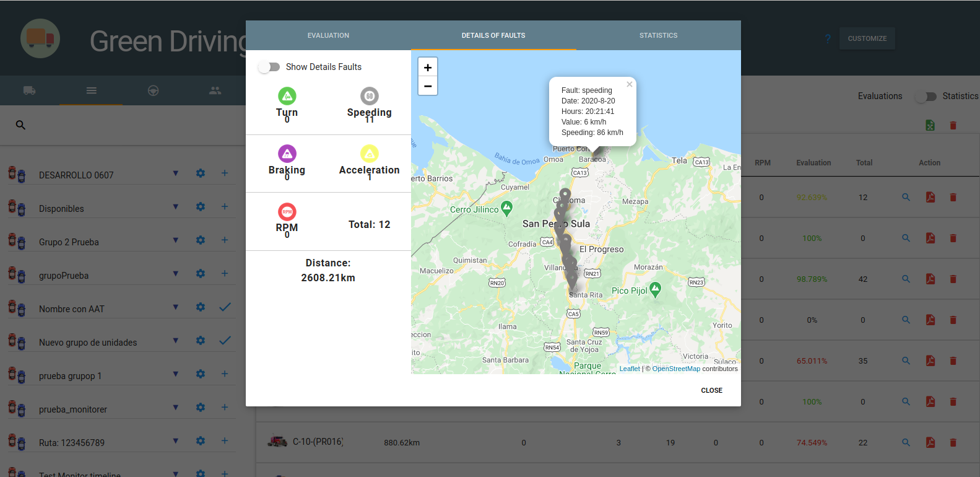Close the details dialog
Viewport: 980px width, 477px height.
[711, 390]
